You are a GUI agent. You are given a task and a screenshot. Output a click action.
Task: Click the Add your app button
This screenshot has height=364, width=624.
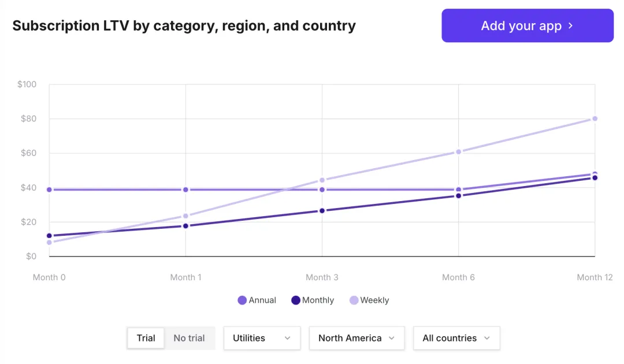(x=527, y=25)
